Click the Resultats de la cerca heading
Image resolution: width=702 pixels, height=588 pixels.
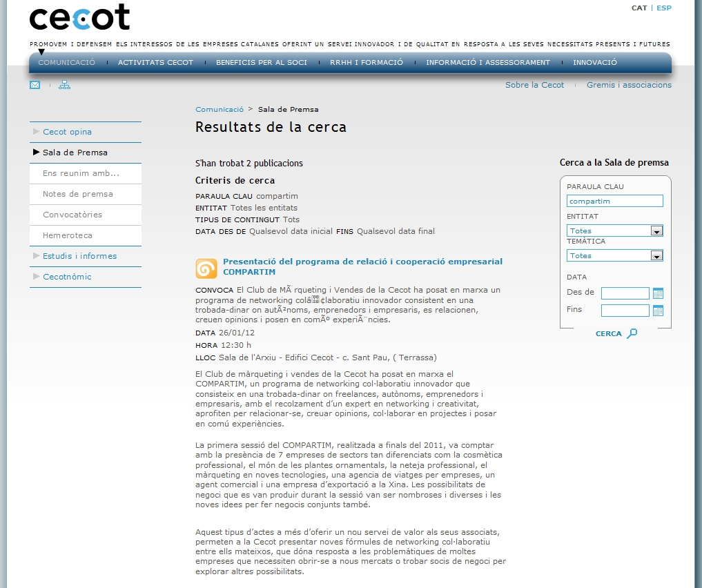pos(271,127)
